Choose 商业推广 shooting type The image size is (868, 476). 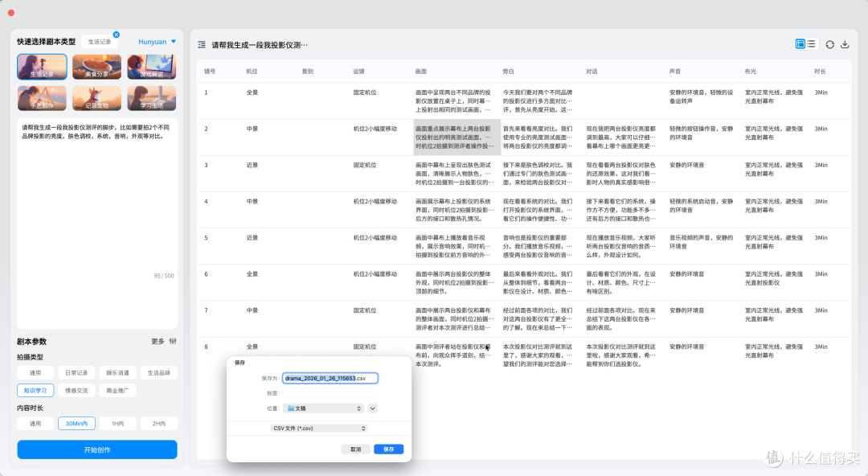[x=118, y=391]
